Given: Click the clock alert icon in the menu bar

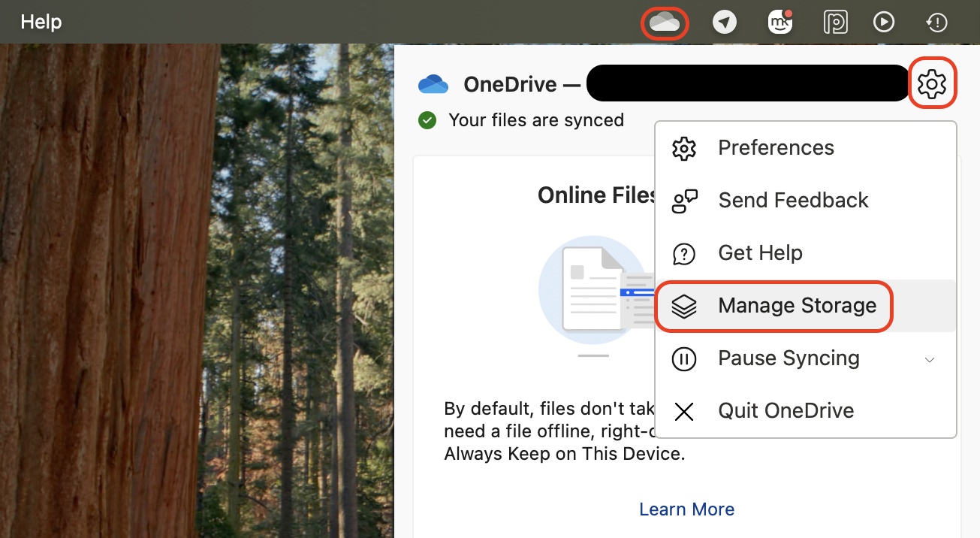Looking at the screenshot, I should click(936, 22).
